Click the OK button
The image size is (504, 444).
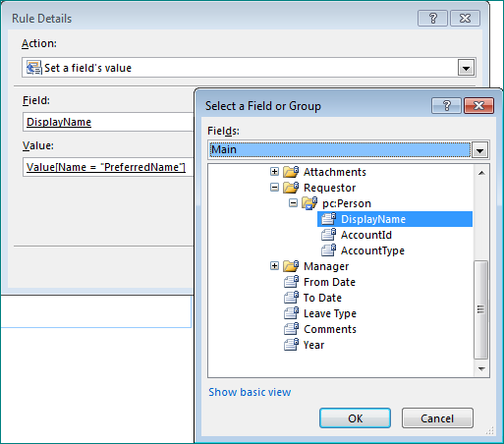355,418
